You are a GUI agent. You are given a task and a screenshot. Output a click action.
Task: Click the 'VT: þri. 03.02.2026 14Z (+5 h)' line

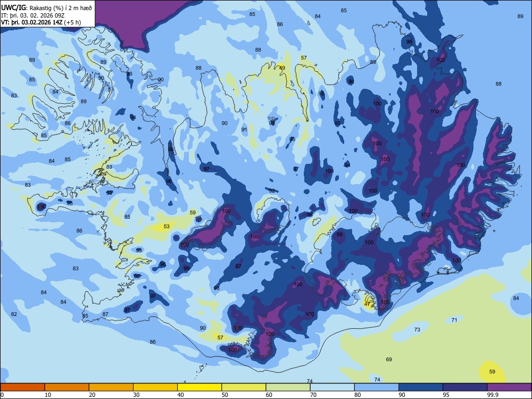click(41, 22)
